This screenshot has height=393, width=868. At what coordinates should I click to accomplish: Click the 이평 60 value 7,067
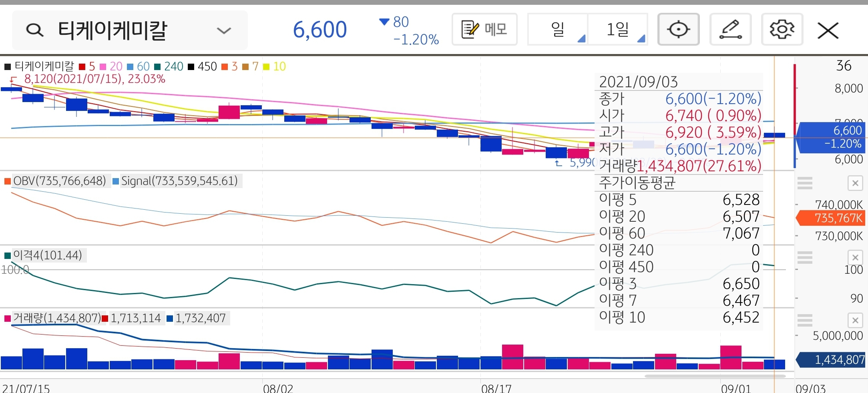(x=741, y=233)
